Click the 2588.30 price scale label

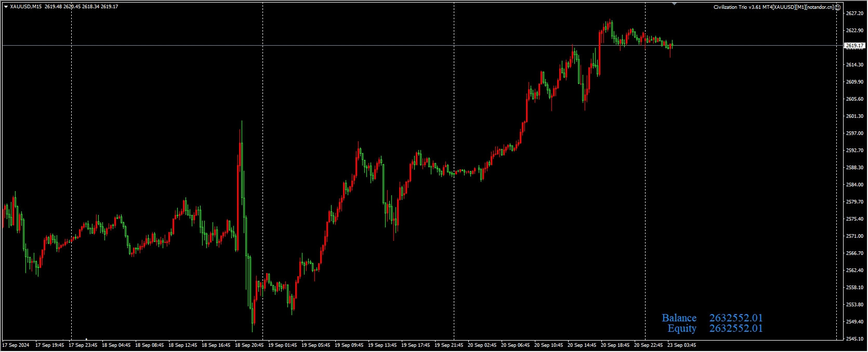click(854, 168)
